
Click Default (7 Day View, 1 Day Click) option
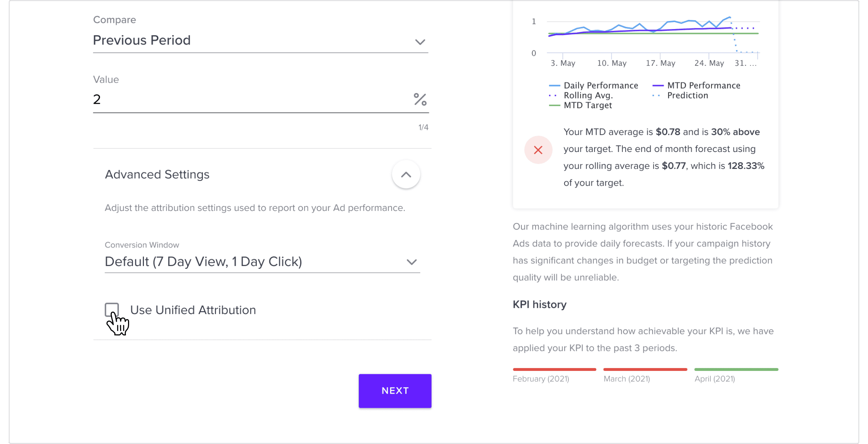pyautogui.click(x=204, y=262)
